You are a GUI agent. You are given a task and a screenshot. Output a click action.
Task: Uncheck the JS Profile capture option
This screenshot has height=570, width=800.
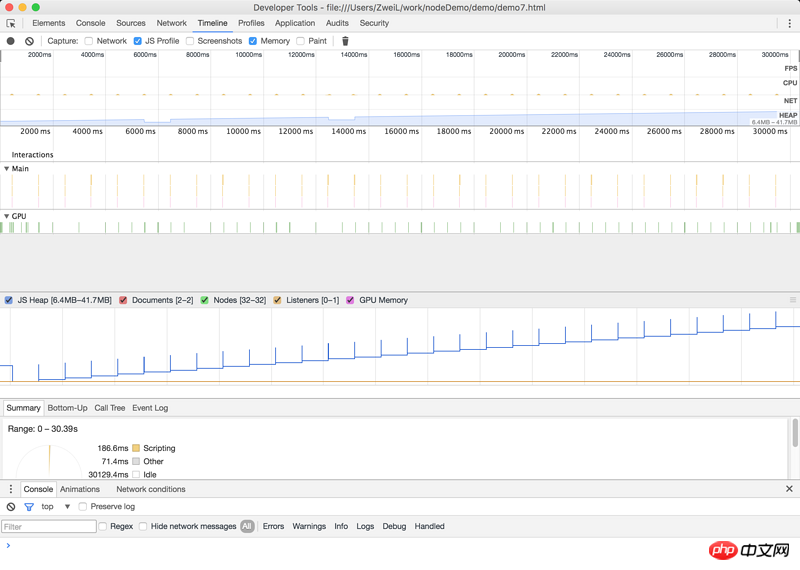[138, 41]
